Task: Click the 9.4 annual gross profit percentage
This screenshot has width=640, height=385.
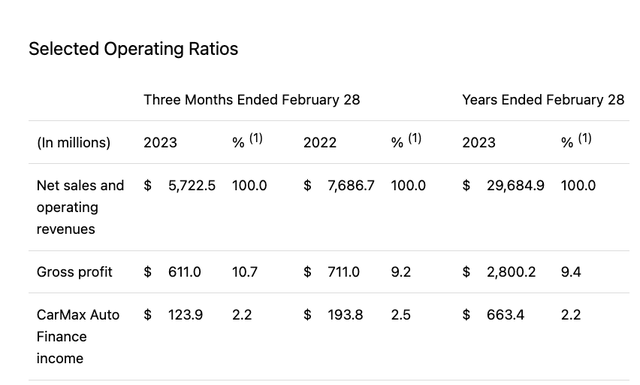Action: 571,272
